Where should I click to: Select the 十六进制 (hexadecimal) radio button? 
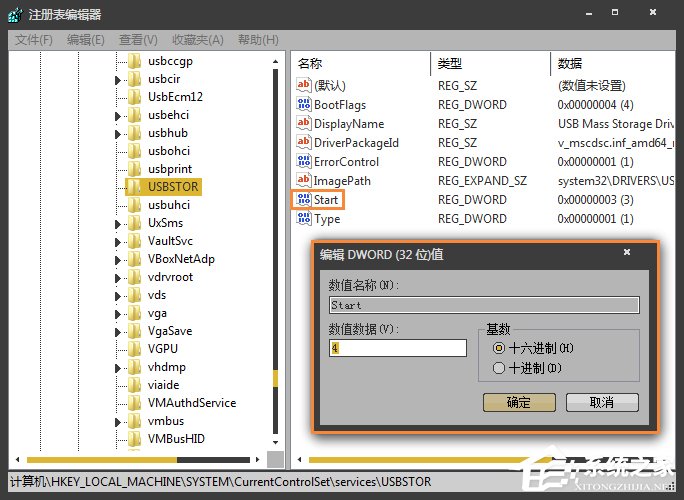[499, 348]
